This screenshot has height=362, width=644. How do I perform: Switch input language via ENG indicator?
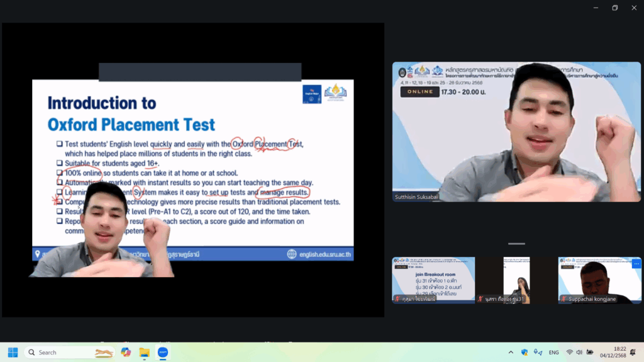pyautogui.click(x=554, y=352)
